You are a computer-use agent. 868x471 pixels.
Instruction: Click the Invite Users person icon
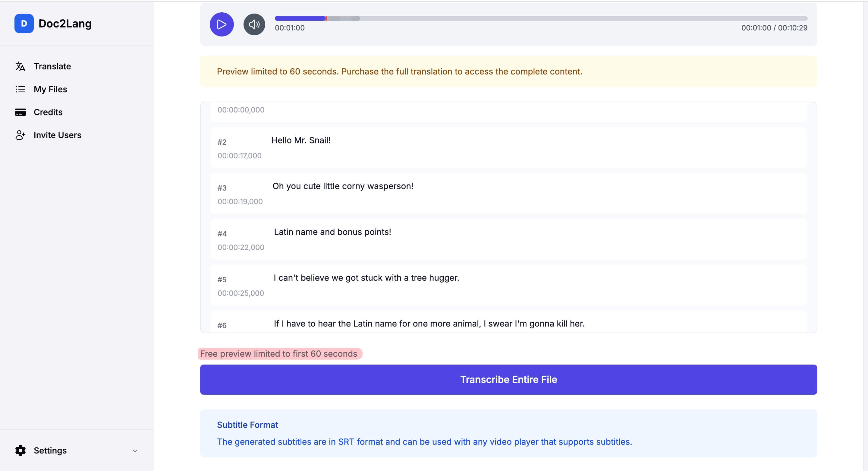click(20, 135)
